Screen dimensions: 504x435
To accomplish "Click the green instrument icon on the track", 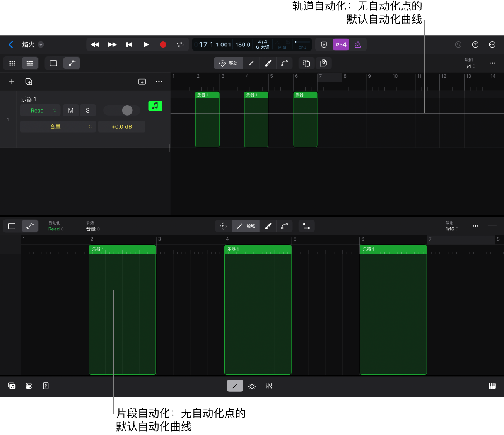I will point(155,106).
